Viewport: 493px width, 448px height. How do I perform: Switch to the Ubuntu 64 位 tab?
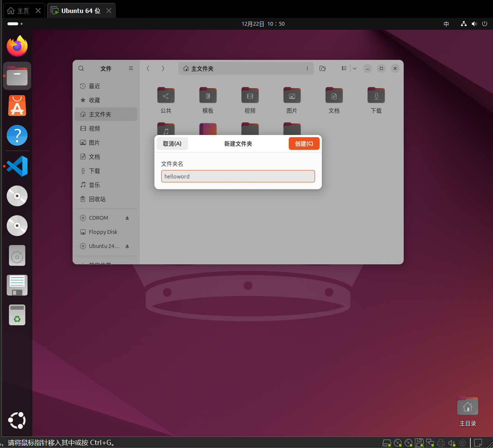(x=81, y=11)
